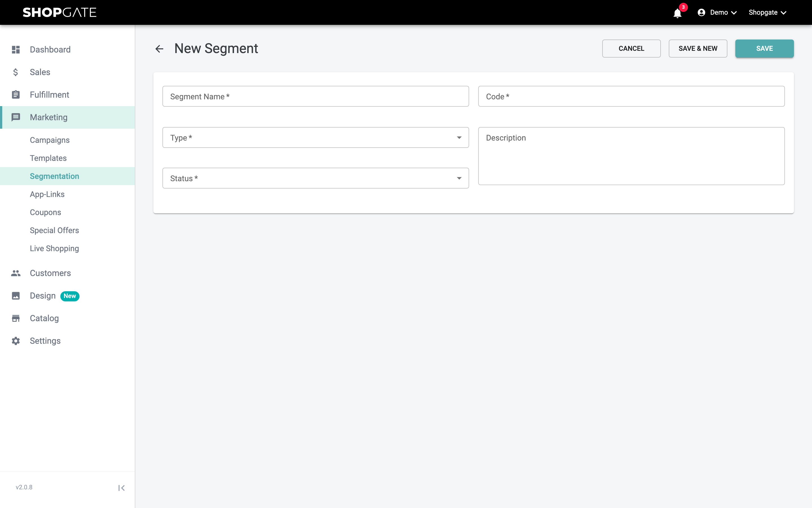This screenshot has width=812, height=508.
Task: Click the v2.0.8 version label
Action: [24, 487]
